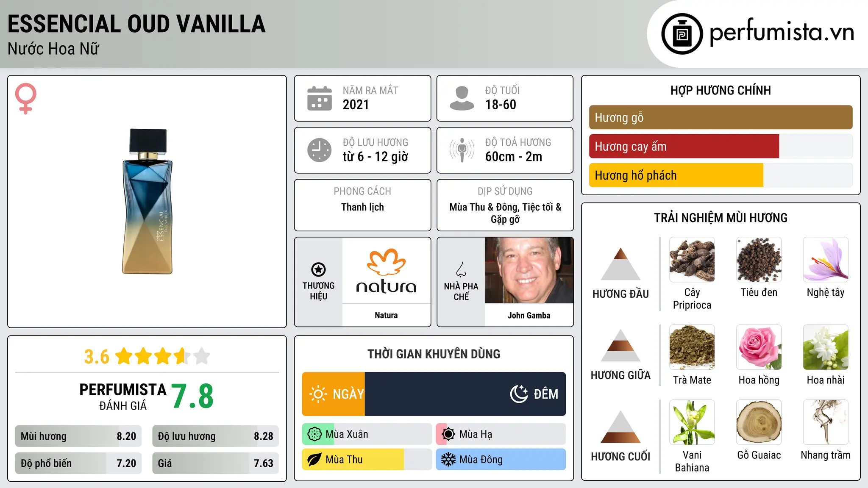Click the sun icon next to Ngày
868x488 pixels.
tap(318, 394)
